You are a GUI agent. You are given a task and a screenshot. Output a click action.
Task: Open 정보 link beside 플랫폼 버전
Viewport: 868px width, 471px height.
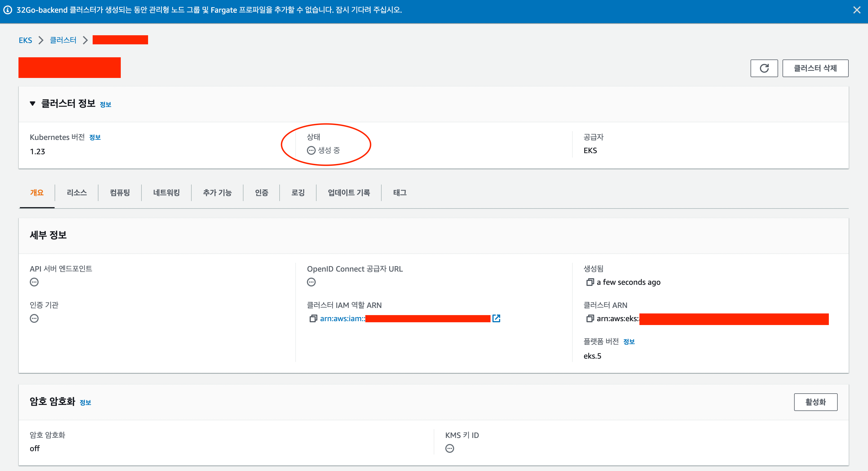(629, 342)
